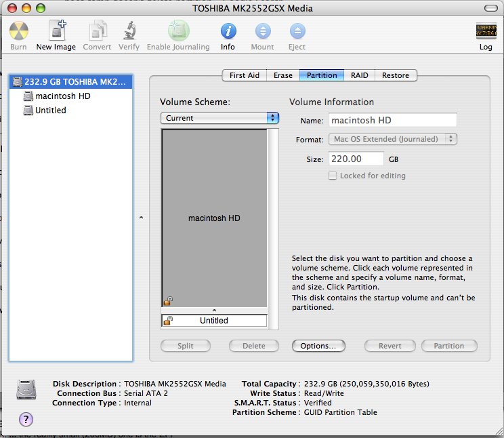This screenshot has width=504, height=438.
Task: Click lock icon on macintosh HD partition
Action: point(168,301)
